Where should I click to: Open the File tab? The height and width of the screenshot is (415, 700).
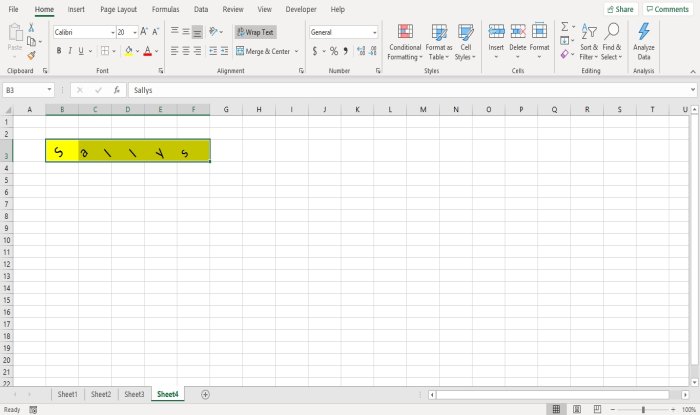(x=13, y=9)
